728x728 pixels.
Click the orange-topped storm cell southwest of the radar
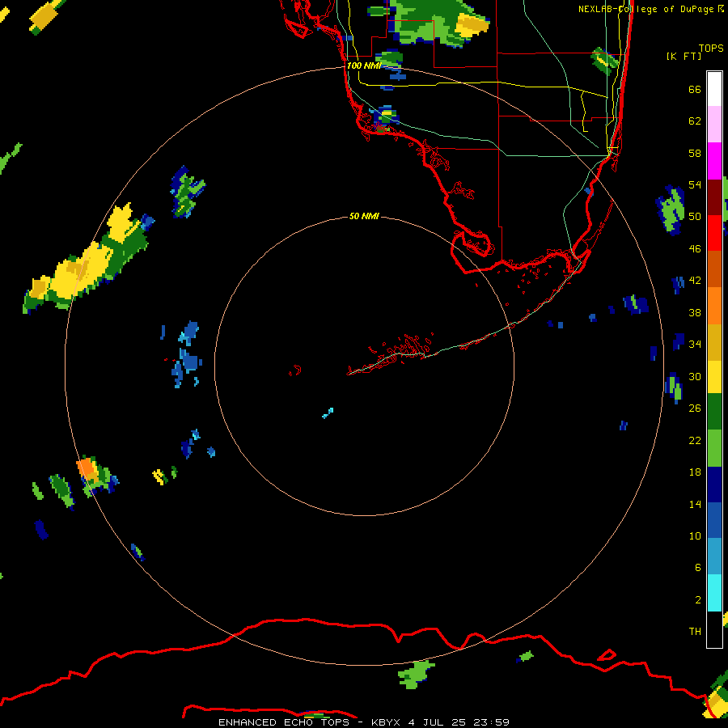pos(96,476)
